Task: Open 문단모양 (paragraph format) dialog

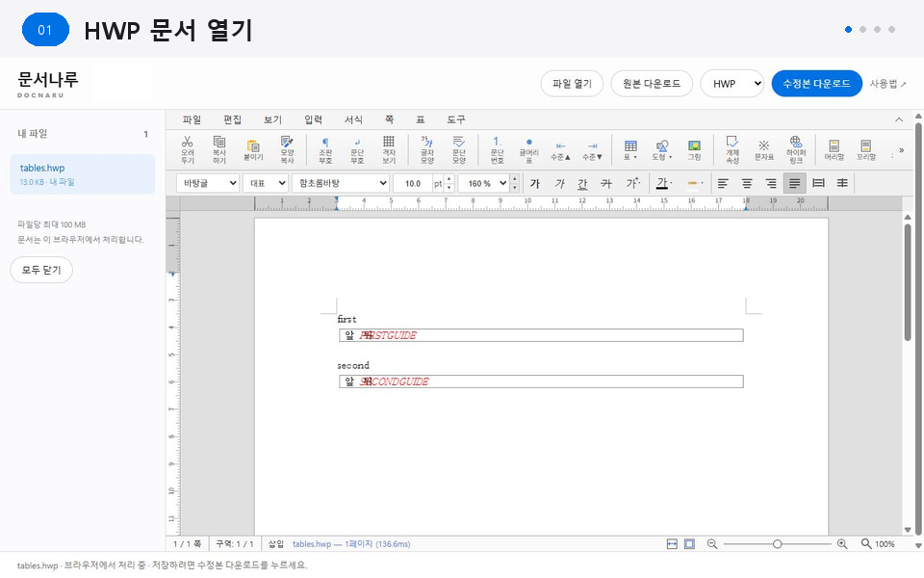Action: pos(459,149)
